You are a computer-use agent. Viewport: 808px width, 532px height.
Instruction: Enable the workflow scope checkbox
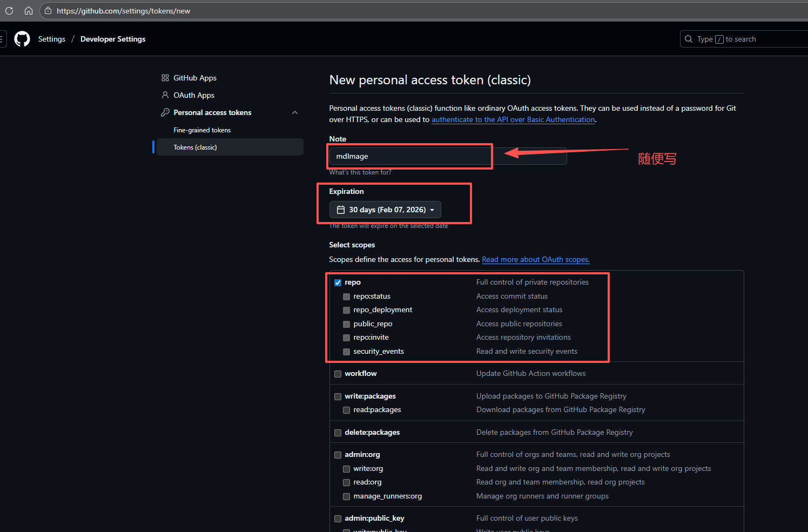[x=338, y=374]
